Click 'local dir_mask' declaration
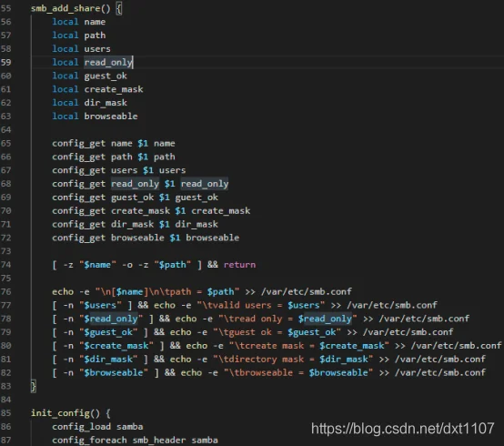This screenshot has height=446, width=504. pos(89,103)
